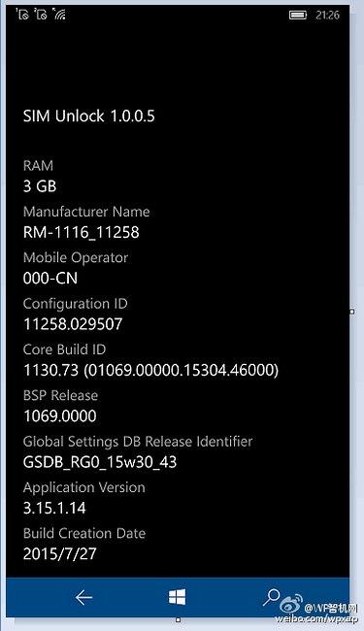Tap the 21:26 clock in status bar
The image size is (364, 631).
pyautogui.click(x=327, y=15)
